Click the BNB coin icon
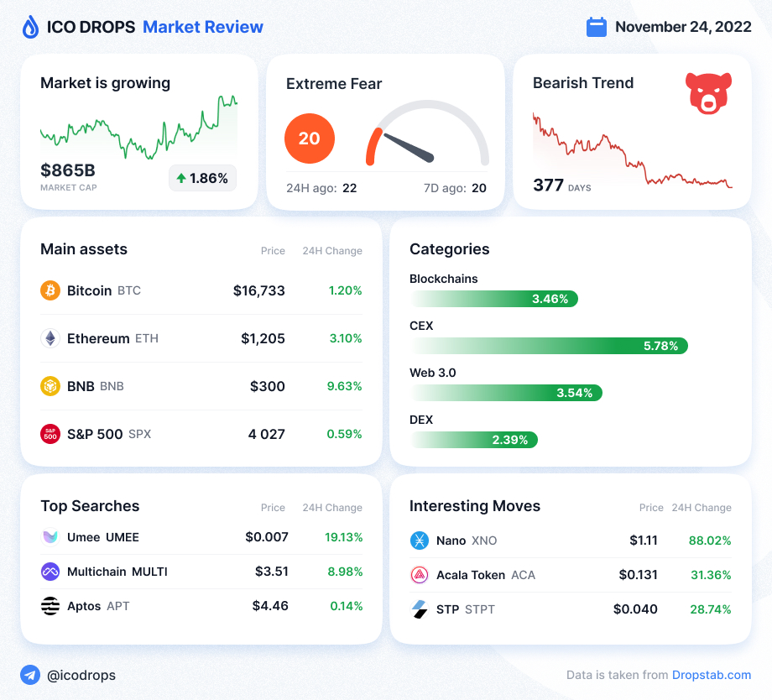The height and width of the screenshot is (700, 772). (x=50, y=386)
